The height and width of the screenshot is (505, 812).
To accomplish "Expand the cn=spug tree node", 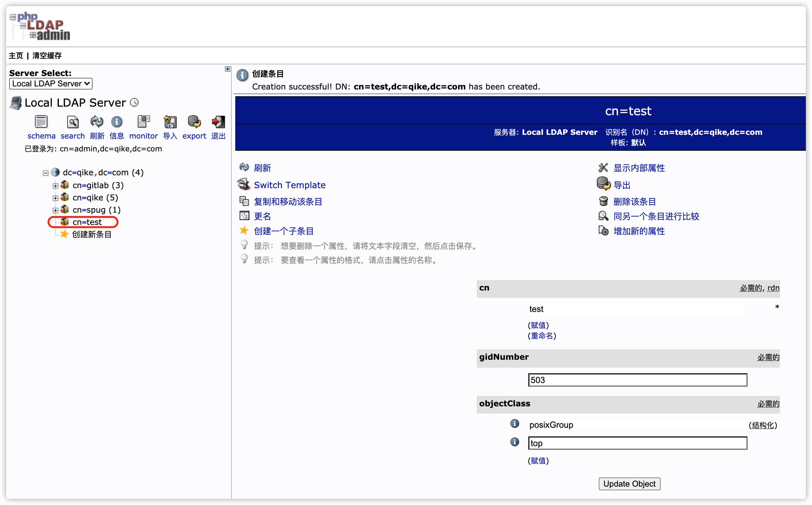I will (55, 211).
